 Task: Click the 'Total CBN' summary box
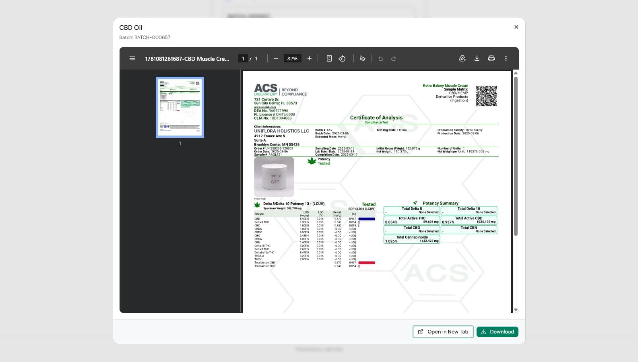pos(469,229)
